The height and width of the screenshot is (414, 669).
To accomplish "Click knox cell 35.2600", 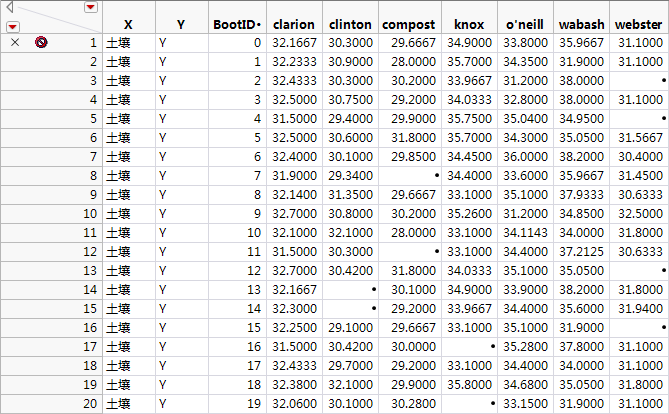I will click(469, 213).
